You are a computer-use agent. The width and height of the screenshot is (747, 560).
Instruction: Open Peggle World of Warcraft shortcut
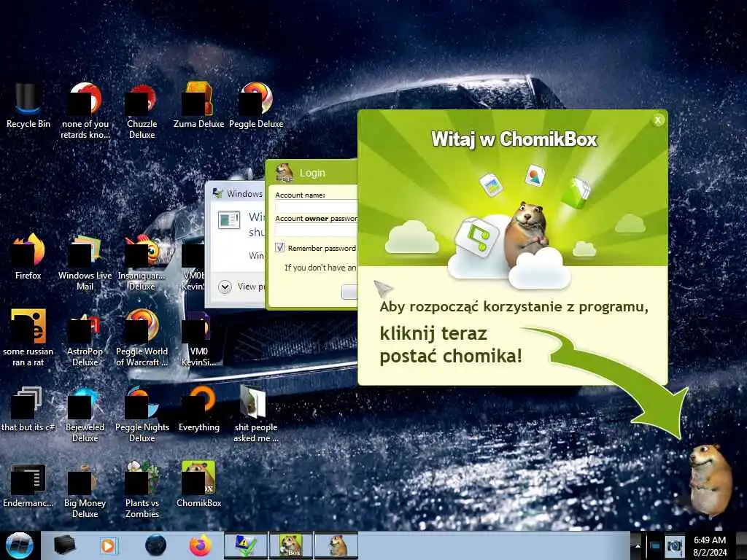click(x=142, y=338)
